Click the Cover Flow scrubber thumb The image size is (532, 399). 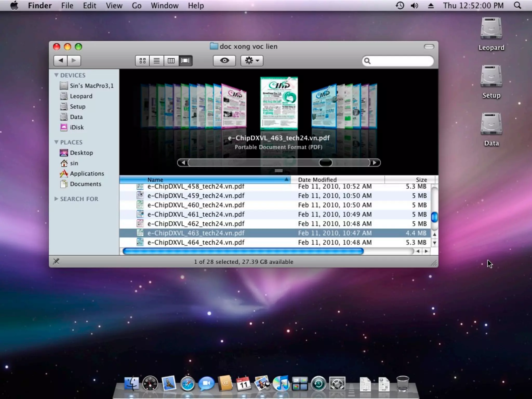(x=325, y=163)
